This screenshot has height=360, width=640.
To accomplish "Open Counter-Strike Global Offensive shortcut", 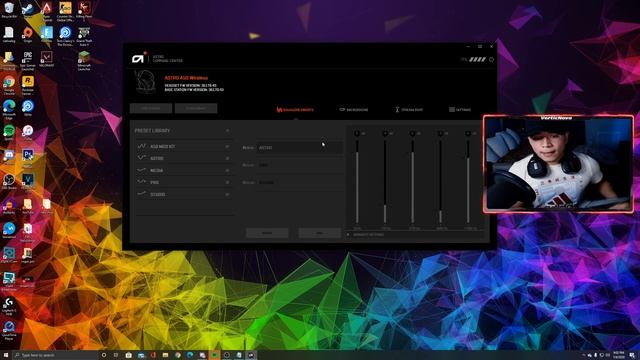I will 65,11.
